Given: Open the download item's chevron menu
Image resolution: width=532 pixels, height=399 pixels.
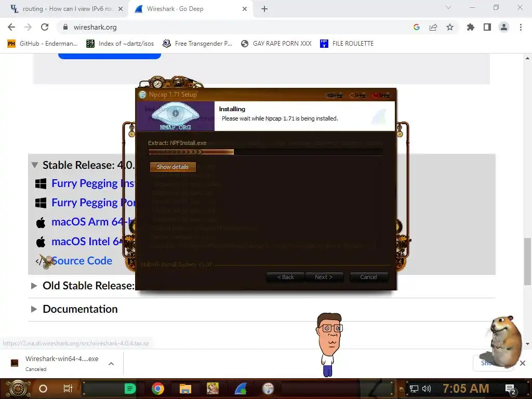Looking at the screenshot, I should [x=111, y=363].
